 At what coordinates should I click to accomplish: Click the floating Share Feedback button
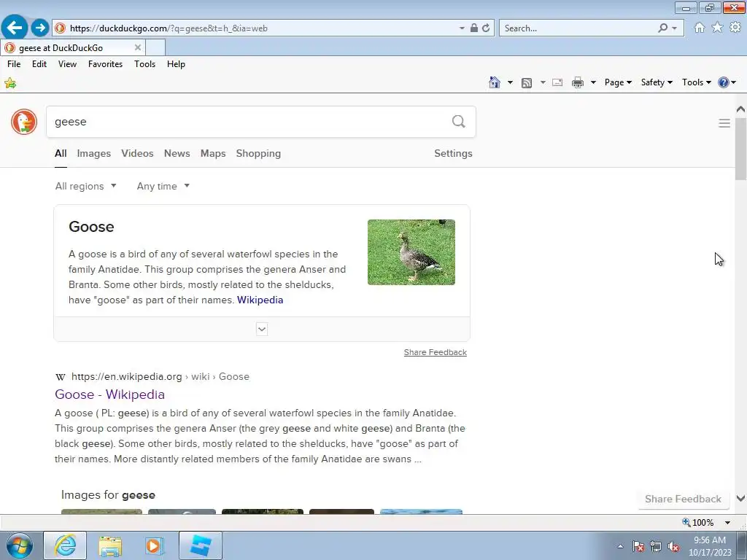coord(683,499)
